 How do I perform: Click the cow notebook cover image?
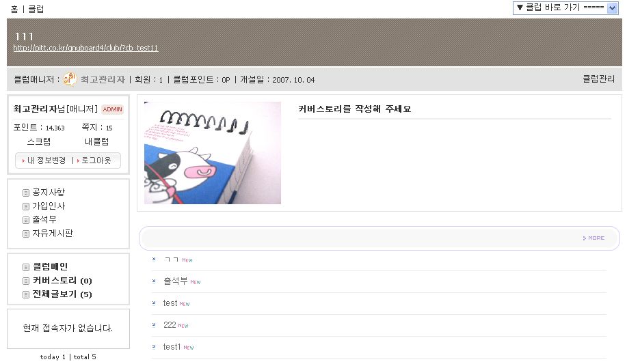coord(213,153)
